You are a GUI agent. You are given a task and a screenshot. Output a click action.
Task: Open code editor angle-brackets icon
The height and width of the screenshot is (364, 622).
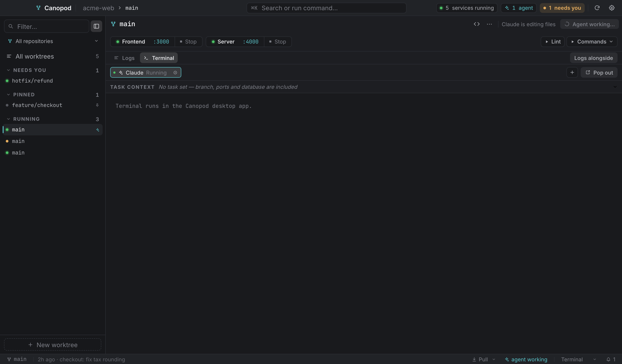476,24
